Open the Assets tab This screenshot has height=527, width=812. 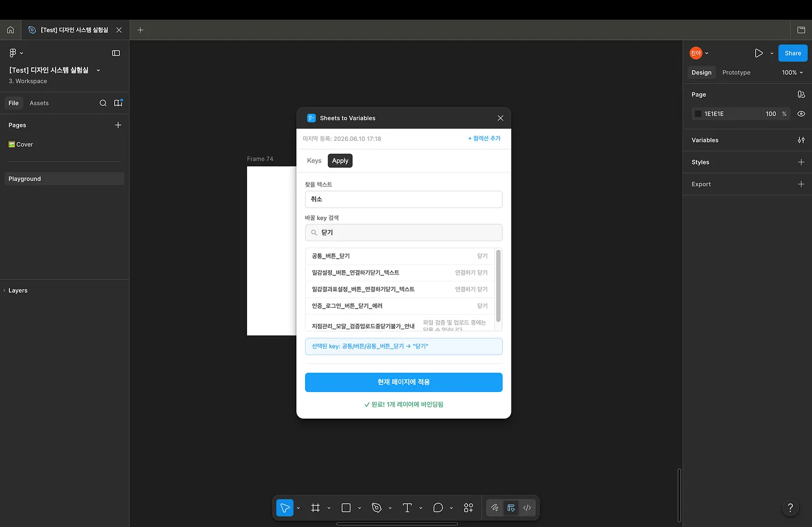pyautogui.click(x=39, y=103)
